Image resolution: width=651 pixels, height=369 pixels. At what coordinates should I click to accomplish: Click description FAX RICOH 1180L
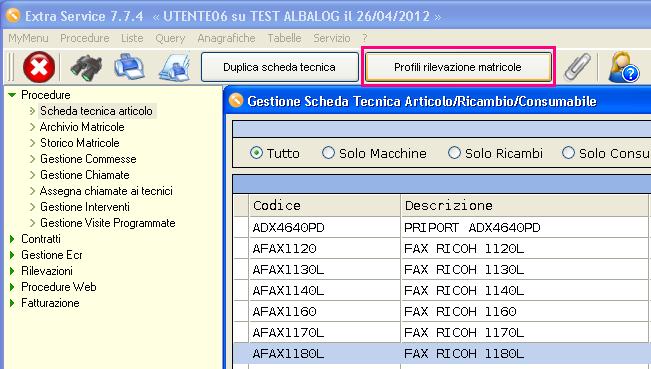click(524, 354)
